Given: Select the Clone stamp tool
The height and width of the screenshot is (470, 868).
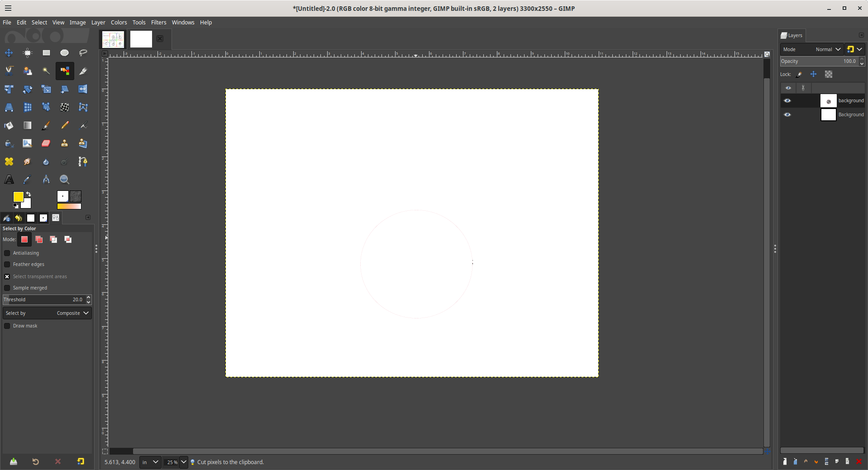Looking at the screenshot, I should pos(65,143).
